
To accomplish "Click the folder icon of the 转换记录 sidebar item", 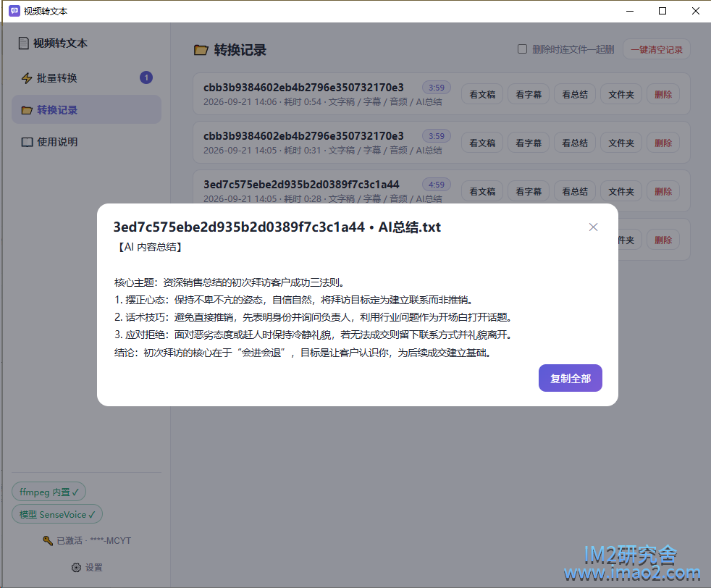I will click(x=28, y=110).
